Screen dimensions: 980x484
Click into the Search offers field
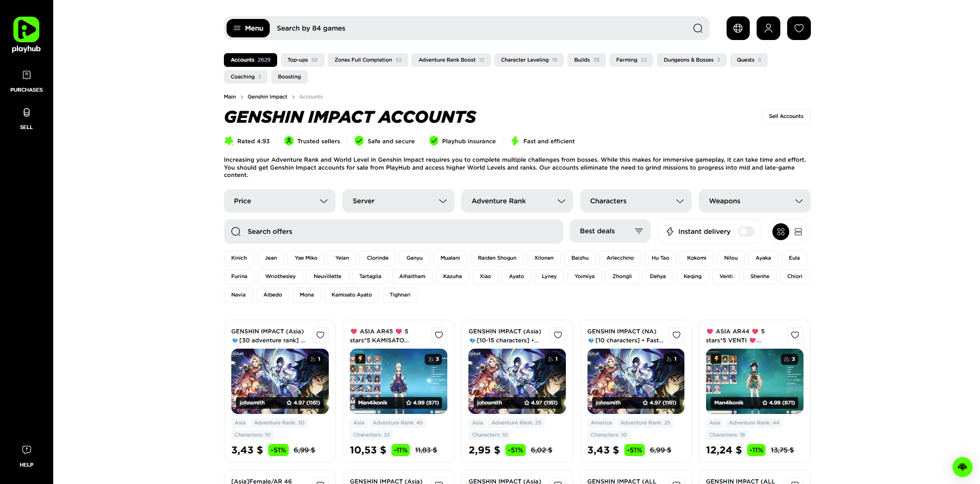(393, 232)
